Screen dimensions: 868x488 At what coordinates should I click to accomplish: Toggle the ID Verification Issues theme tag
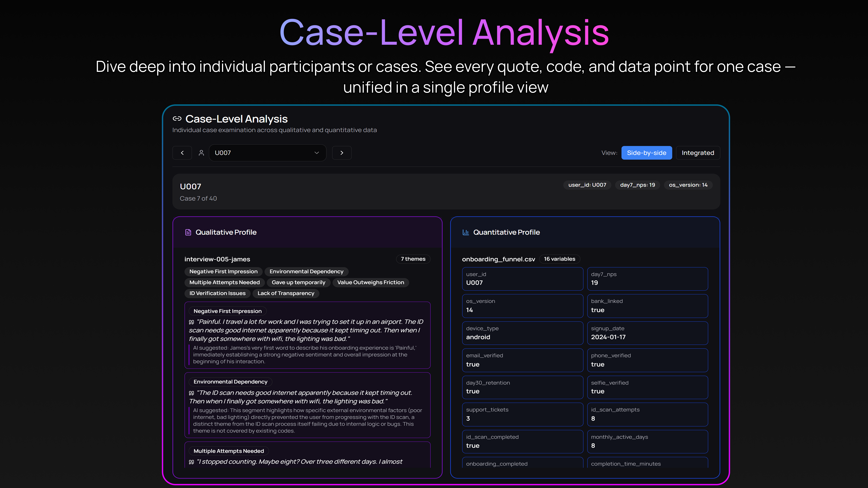(x=217, y=293)
